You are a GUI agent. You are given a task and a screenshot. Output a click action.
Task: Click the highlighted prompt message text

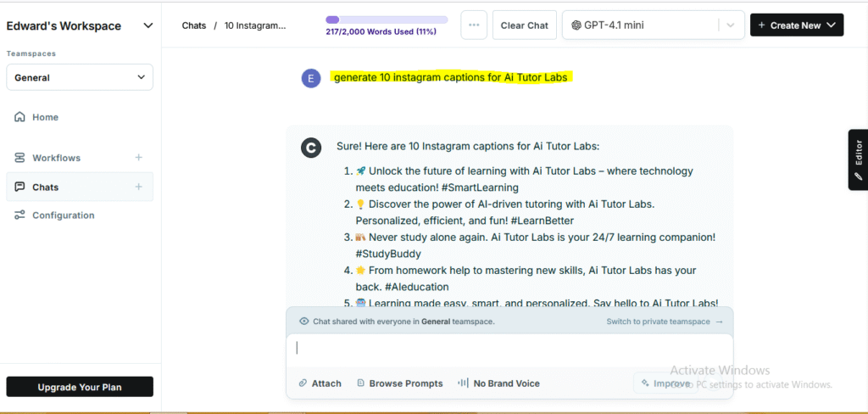tap(451, 77)
